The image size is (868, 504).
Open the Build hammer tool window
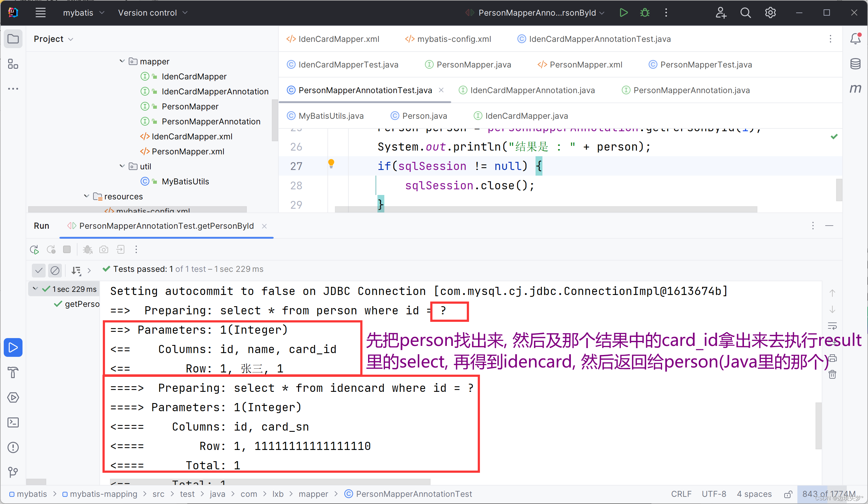point(13,372)
